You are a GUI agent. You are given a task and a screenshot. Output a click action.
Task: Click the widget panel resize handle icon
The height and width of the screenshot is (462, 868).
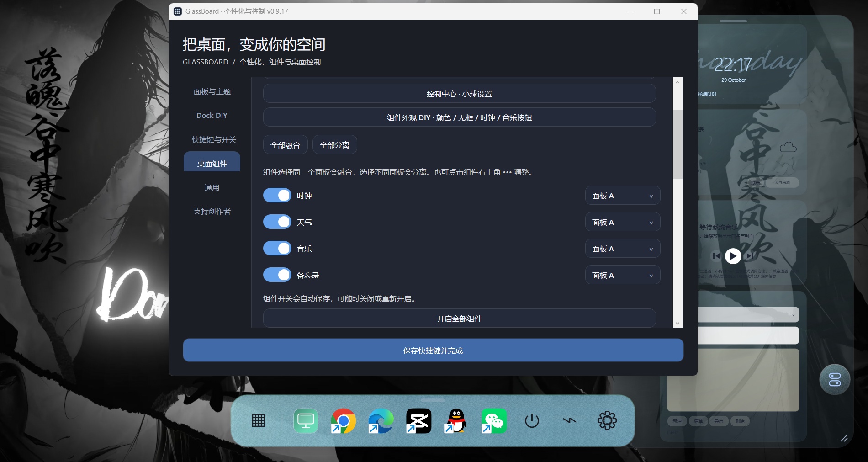click(x=844, y=438)
